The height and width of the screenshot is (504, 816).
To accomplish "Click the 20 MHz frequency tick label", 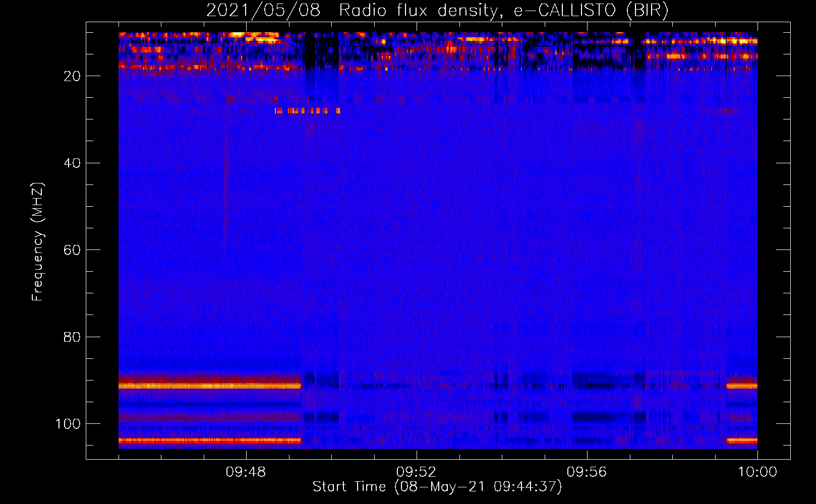I will point(72,76).
